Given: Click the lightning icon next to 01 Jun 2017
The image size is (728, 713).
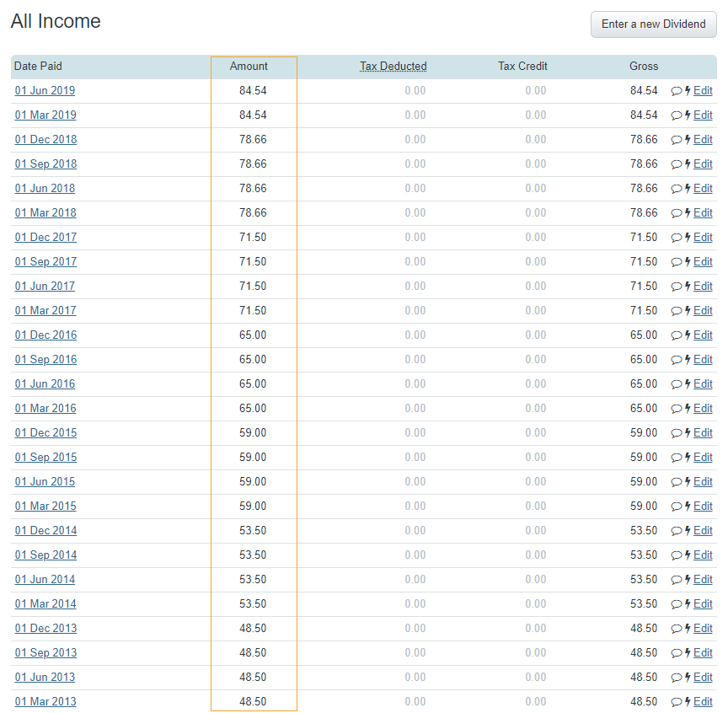Looking at the screenshot, I should pyautogui.click(x=687, y=286).
